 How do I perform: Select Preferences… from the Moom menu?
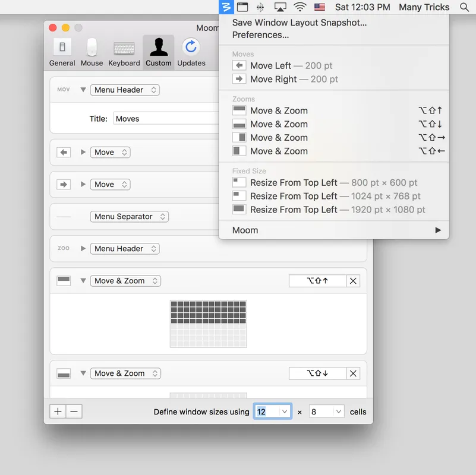(x=260, y=35)
